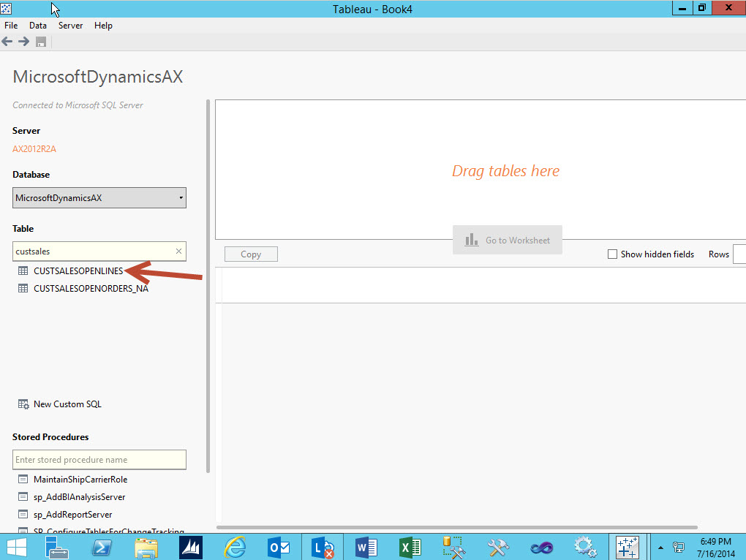Screen dimensions: 746x560
Task: Launch PowerShell from the taskbar
Action: click(102, 548)
